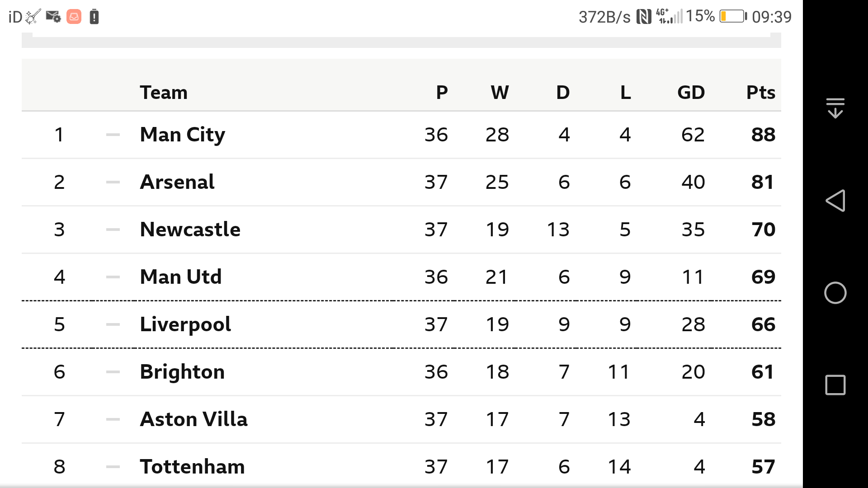Tap the hide navigation bar arrow icon

pyautogui.click(x=835, y=108)
